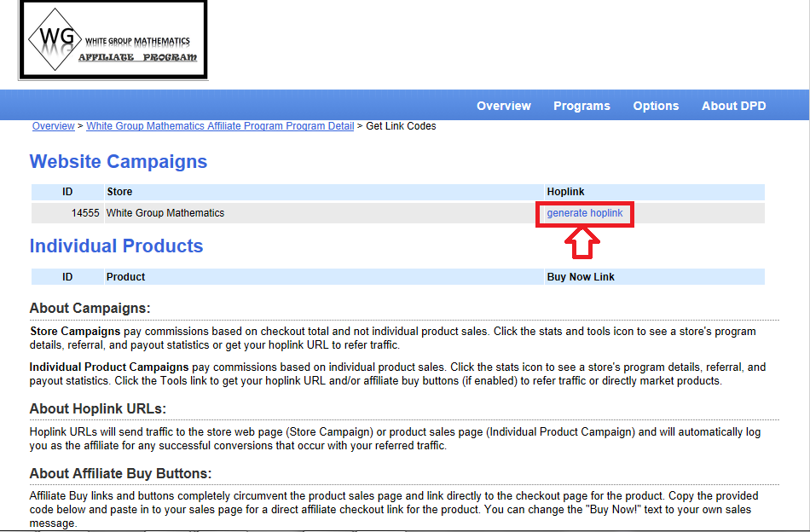The height and width of the screenshot is (532, 810).
Task: Click the bold Individual Product Campaigns text
Action: click(109, 367)
